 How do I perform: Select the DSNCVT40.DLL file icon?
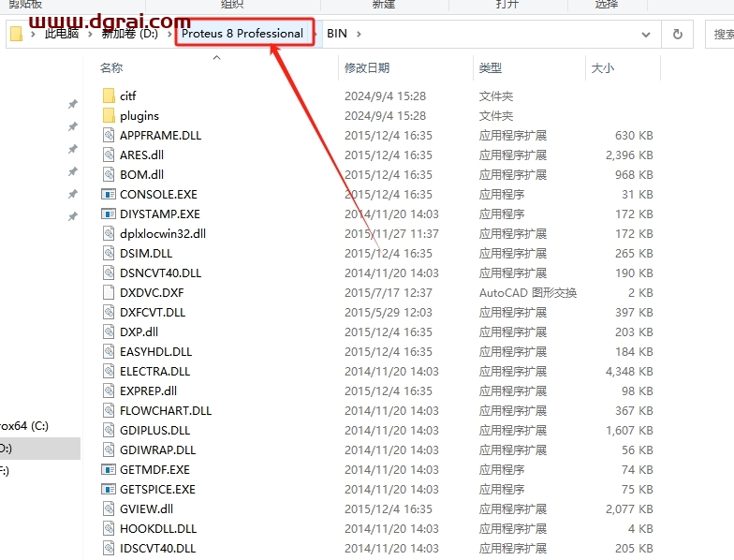pyautogui.click(x=109, y=273)
